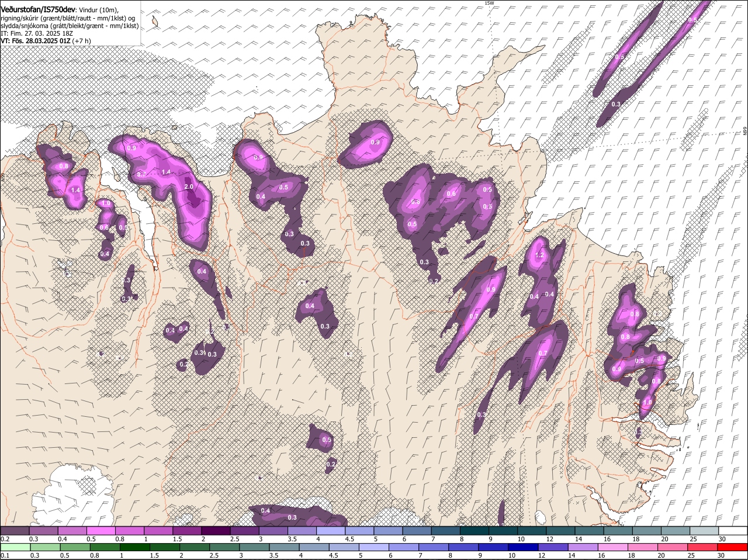Image resolution: width=748 pixels, height=560 pixels.
Task: Click the light grey 25 snow legend swatch
Action: pos(704,530)
